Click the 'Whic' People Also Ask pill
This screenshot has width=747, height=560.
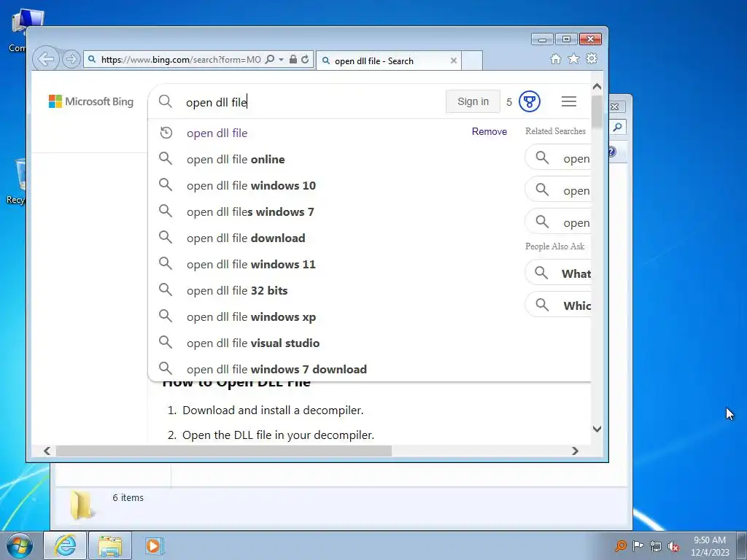tap(558, 306)
